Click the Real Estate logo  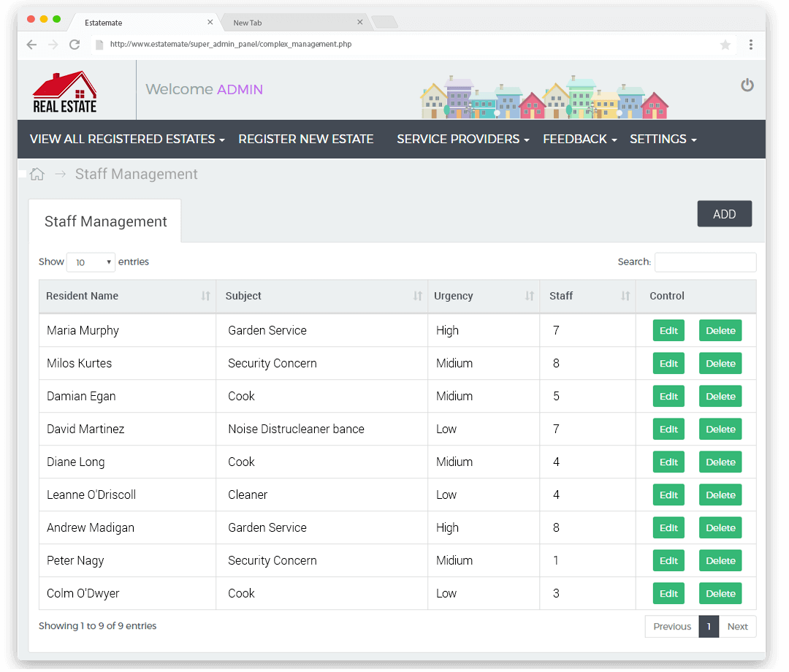64,90
